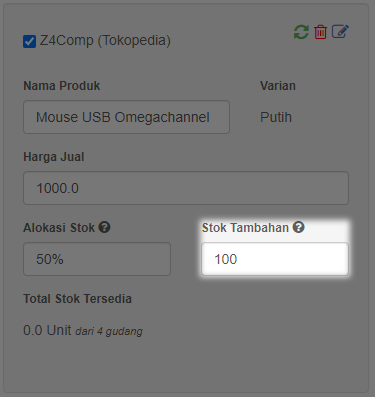
Task: Click the Stok Tambahan label text
Action: pos(245,228)
